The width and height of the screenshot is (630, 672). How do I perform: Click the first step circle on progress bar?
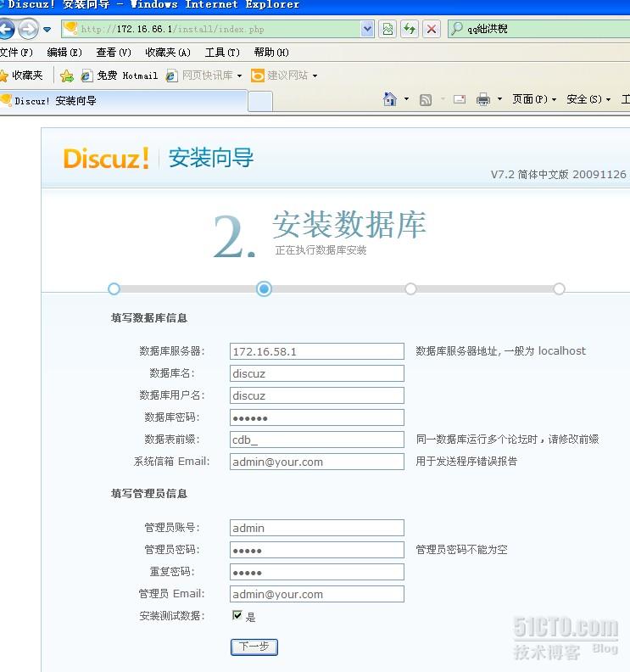point(114,288)
